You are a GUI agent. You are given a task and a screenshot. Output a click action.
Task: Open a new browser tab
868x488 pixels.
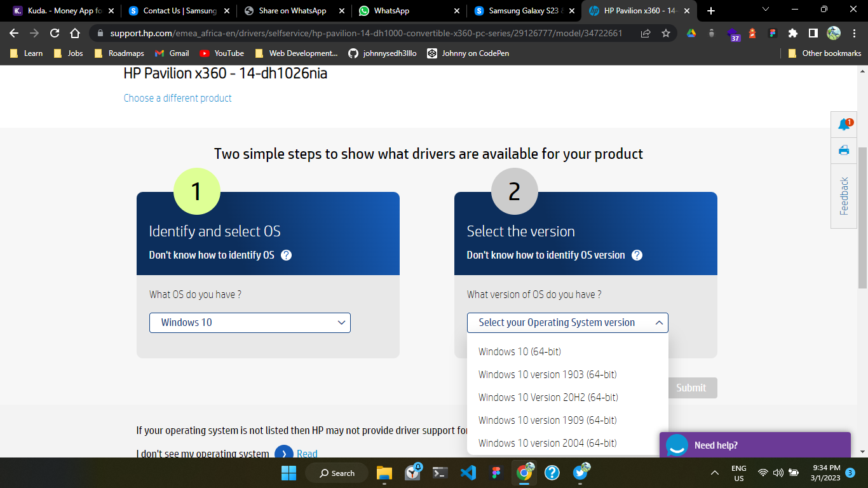pos(711,11)
